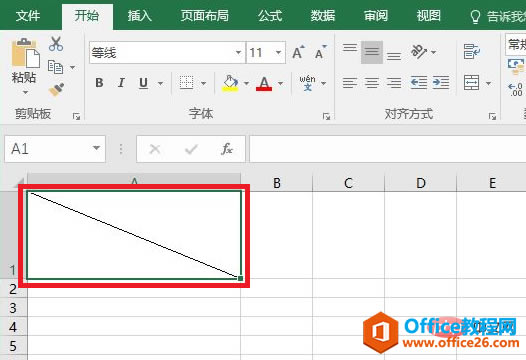Click inside the formula bar
This screenshot has width=526, height=360.
pyautogui.click(x=387, y=149)
